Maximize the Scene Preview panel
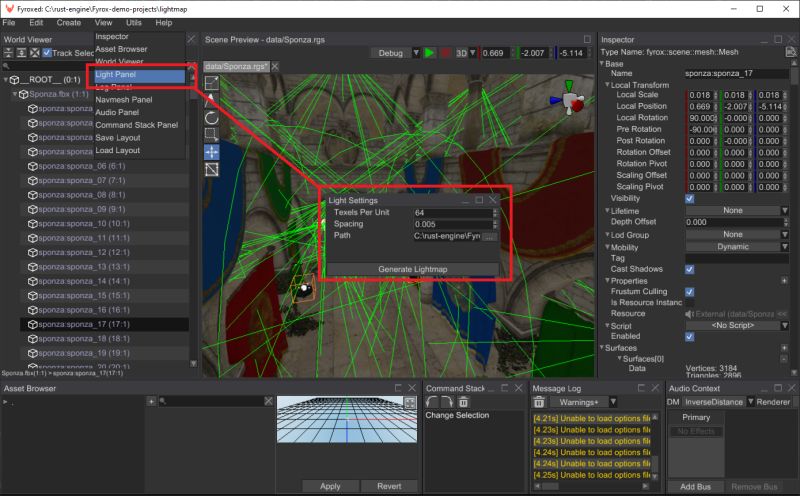 tap(587, 39)
